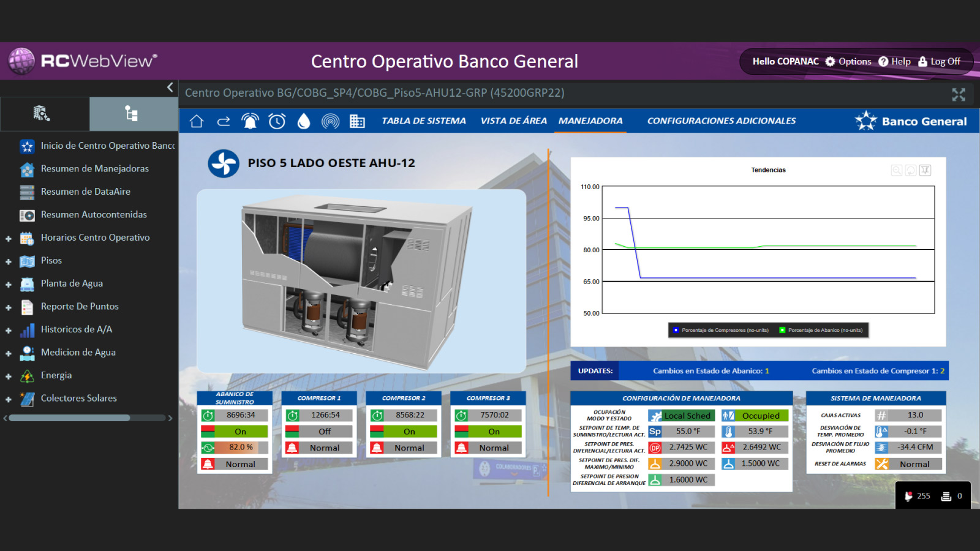Expand the Planta de Agua node

coord(9,285)
